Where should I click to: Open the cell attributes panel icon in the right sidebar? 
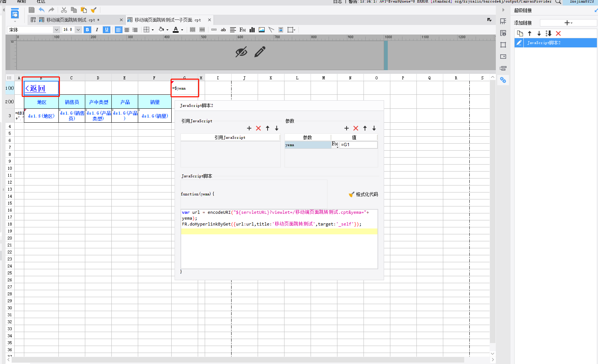coord(503,21)
